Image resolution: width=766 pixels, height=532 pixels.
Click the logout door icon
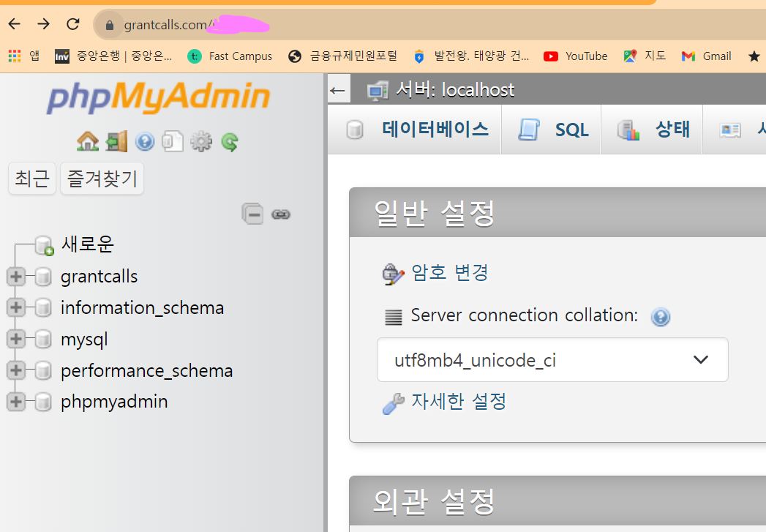point(116,142)
